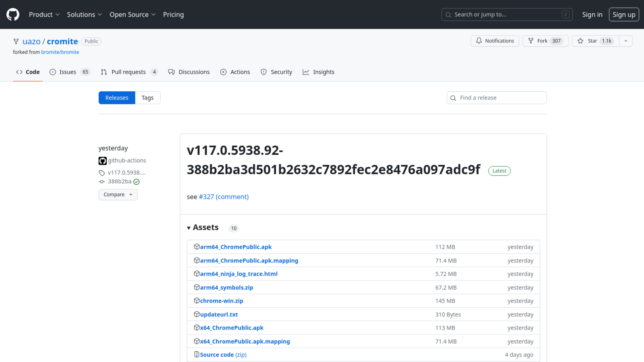The image size is (644, 362).
Task: Click the tag icon beside v117.0.5938
Action: click(102, 173)
